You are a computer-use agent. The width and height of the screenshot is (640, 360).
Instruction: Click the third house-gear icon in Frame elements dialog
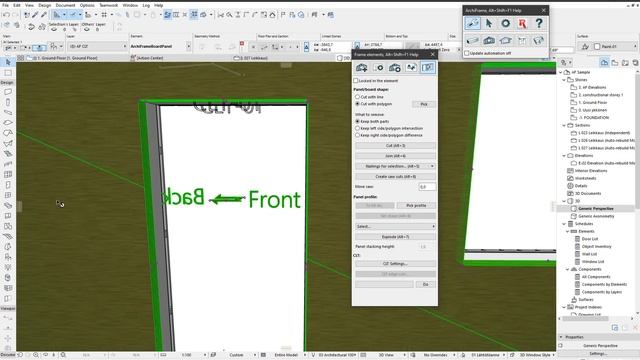[x=395, y=67]
